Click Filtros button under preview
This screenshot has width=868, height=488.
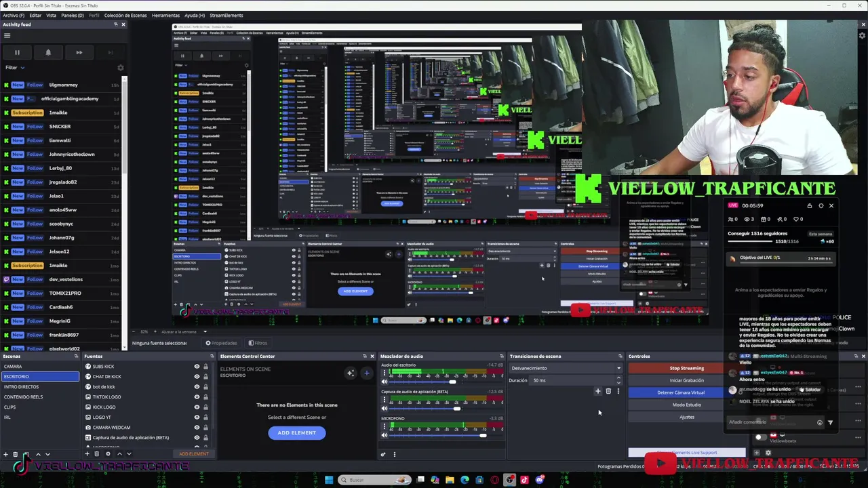[x=258, y=343]
